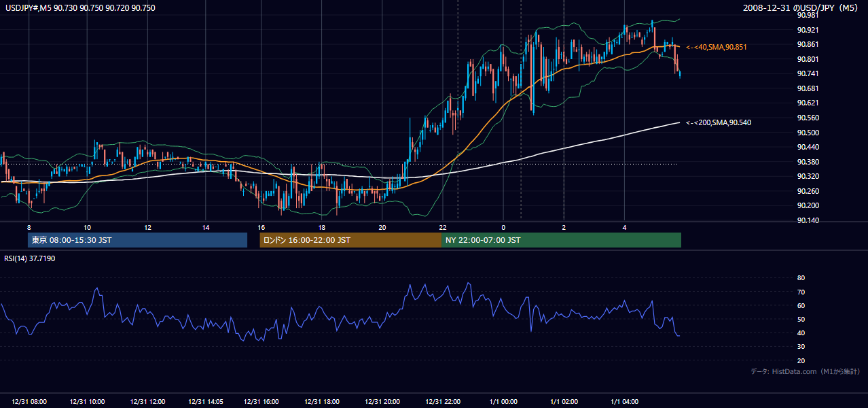Click the 12/31 16:00 date label

pos(261,402)
